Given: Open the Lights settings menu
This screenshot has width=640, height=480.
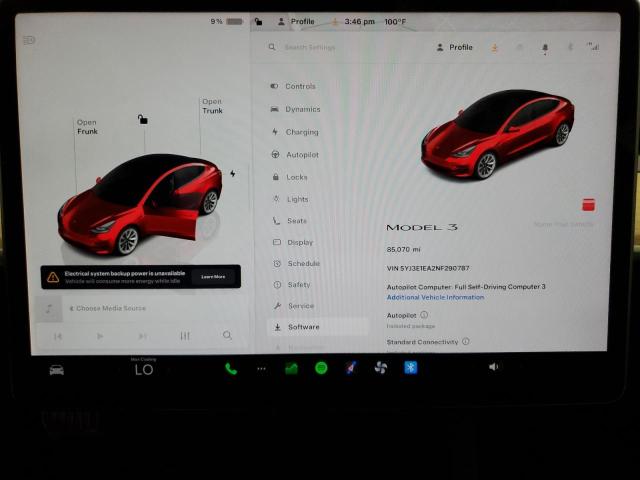Looking at the screenshot, I should [291, 199].
